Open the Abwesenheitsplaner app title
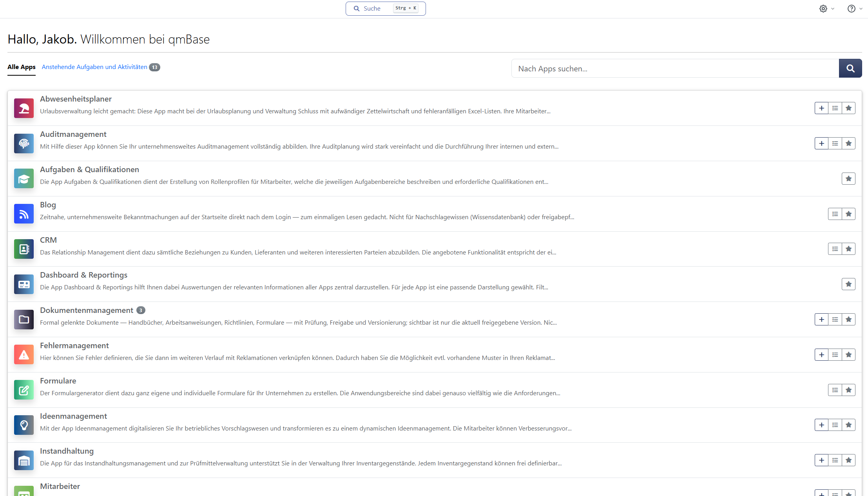 (x=76, y=99)
